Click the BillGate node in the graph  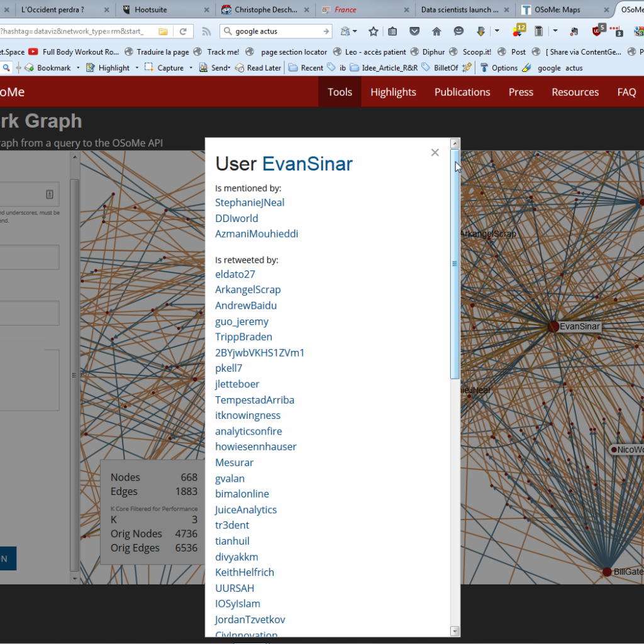click(607, 572)
